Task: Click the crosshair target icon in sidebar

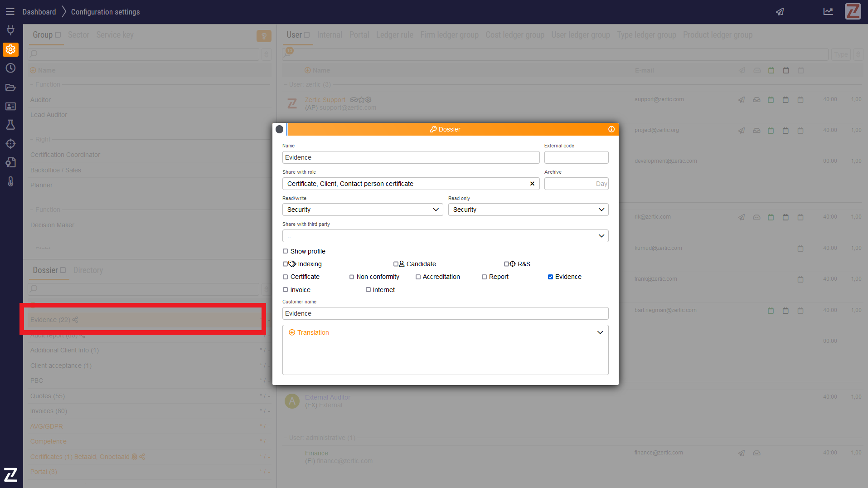Action: pyautogui.click(x=10, y=144)
